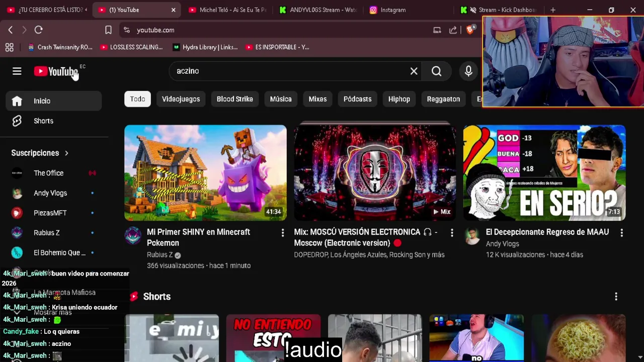Open Inicio home in sidebar

54,101
